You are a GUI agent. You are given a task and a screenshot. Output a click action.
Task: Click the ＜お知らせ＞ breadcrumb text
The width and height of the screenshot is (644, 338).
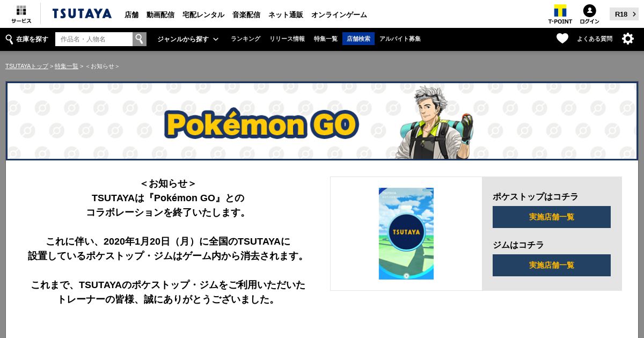click(103, 66)
